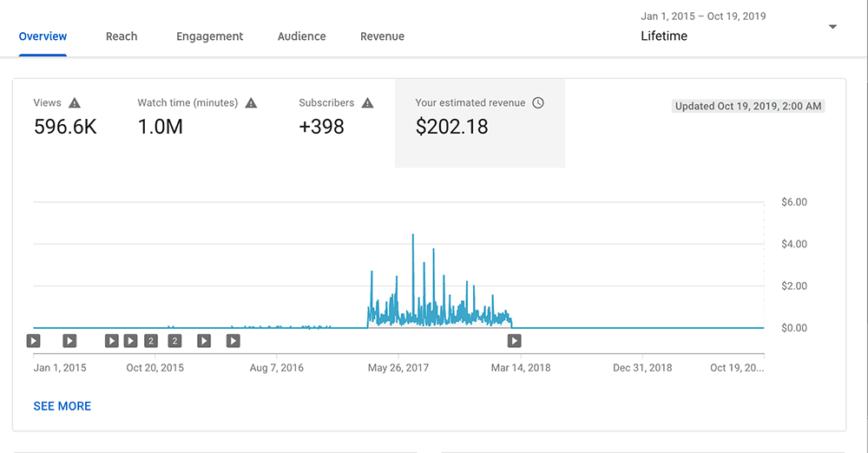Select the Revenue tab
Image resolution: width=868 pixels, height=453 pixels.
point(382,36)
